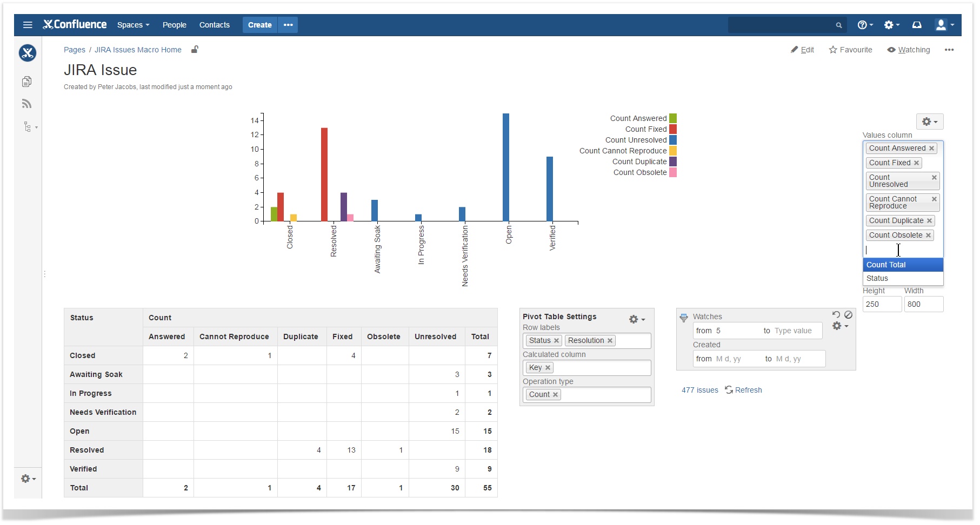The width and height of the screenshot is (980, 525).
Task: Open the help menu icon
Action: tap(865, 25)
